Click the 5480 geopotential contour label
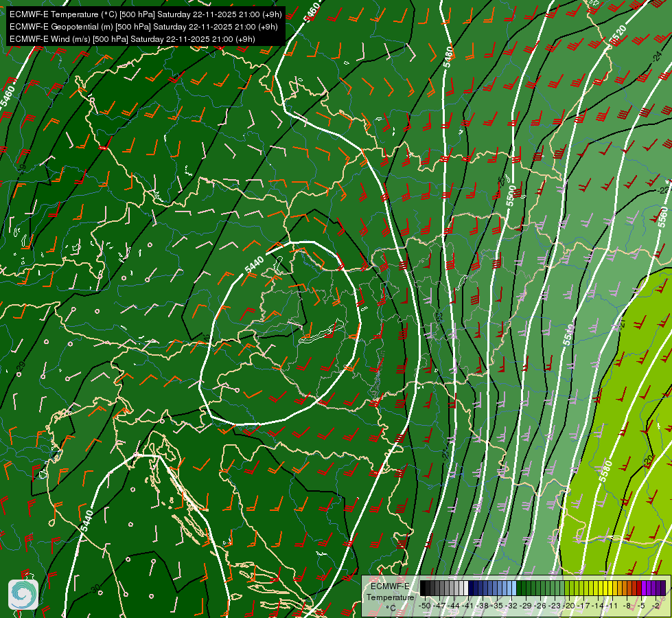The image size is (672, 618). point(448,57)
